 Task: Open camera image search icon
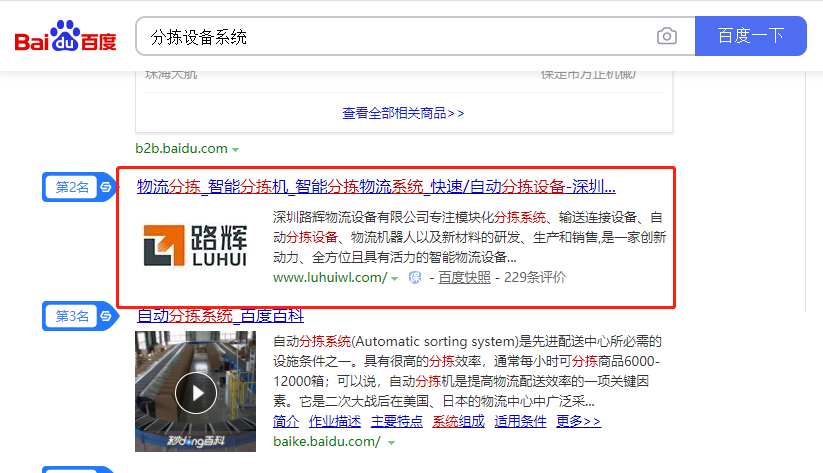coord(667,36)
